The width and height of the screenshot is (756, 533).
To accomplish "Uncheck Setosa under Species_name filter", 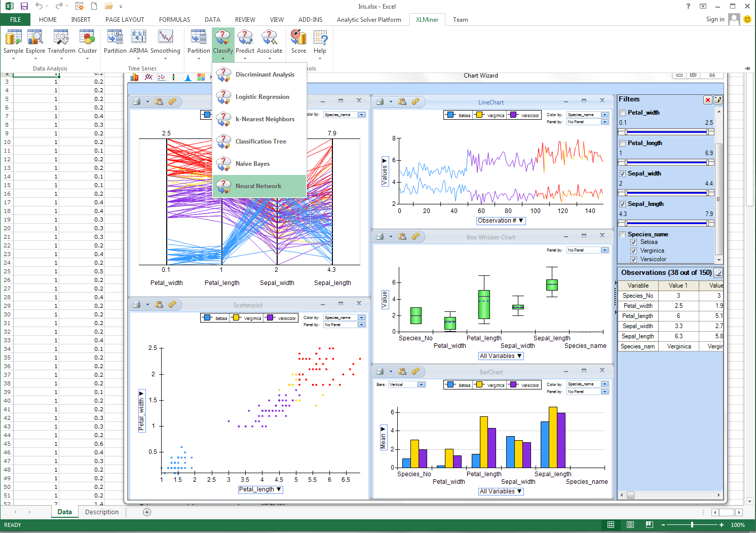I will click(633, 242).
